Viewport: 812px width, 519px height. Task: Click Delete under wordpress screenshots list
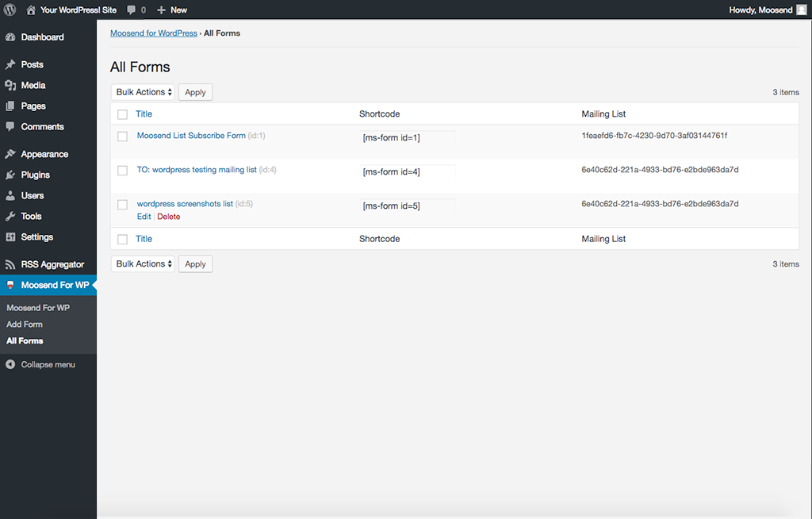click(x=169, y=217)
